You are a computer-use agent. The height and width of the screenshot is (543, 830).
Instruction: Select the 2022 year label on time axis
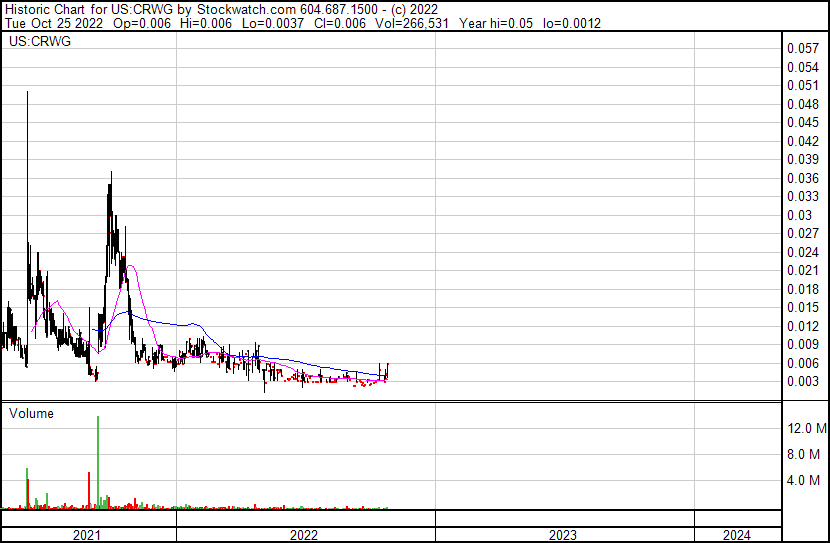click(304, 535)
